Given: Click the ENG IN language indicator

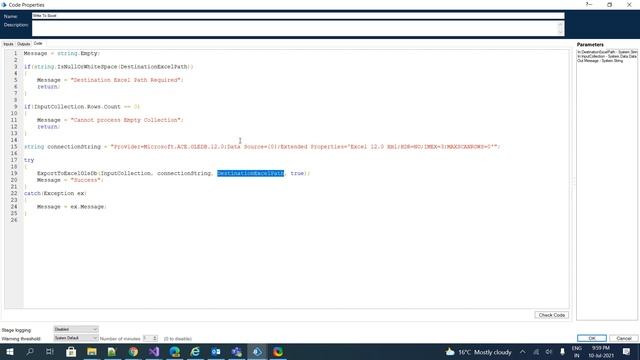Looking at the screenshot, I should click(577, 352).
